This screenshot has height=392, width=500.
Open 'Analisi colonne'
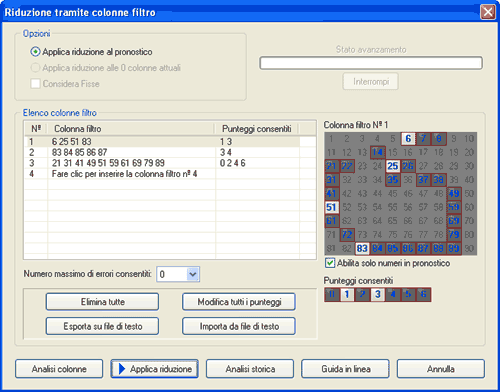59,369
